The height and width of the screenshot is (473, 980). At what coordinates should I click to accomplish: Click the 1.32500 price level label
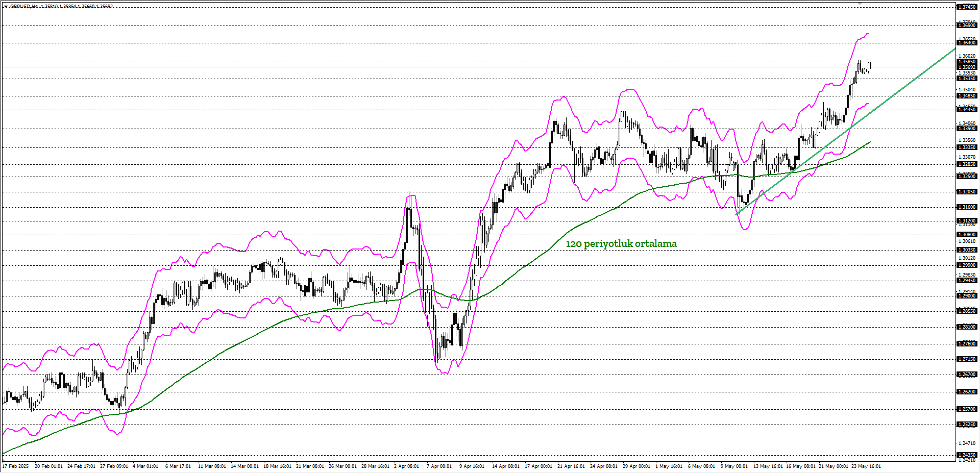(967, 177)
